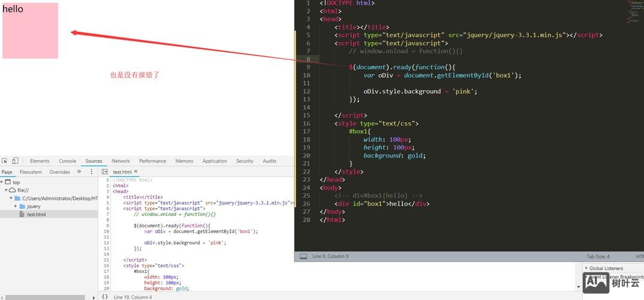Switch to the Console tab
Image resolution: width=644 pixels, height=300 pixels.
(x=67, y=161)
